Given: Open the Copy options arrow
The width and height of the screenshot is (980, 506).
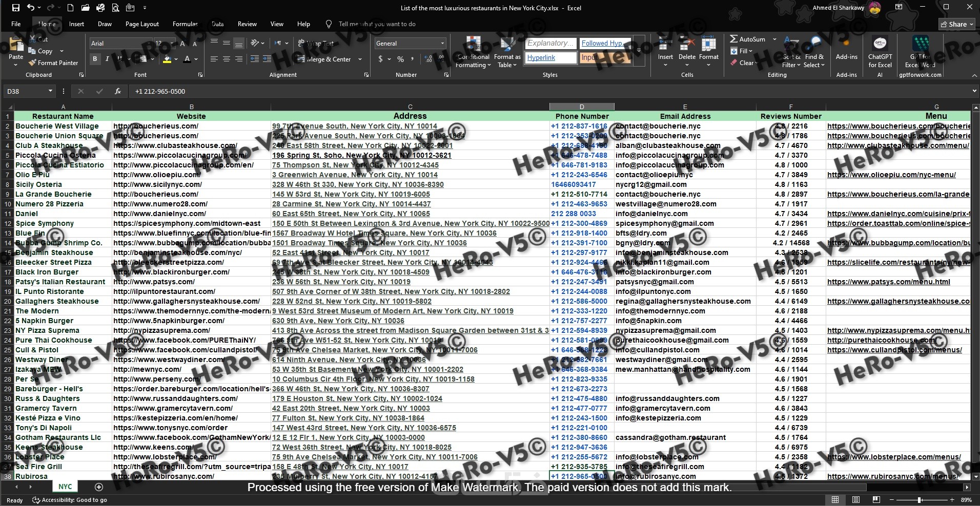Looking at the screenshot, I should 62,51.
